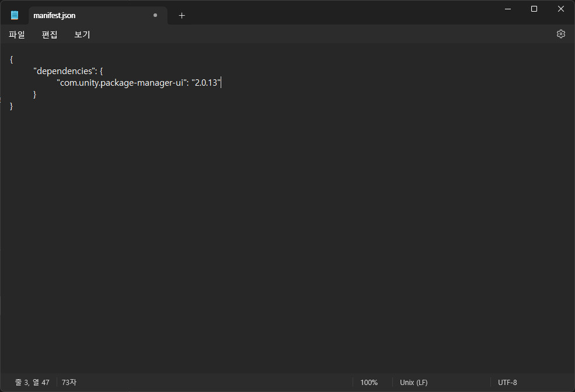Place cursor in the "2.0.13" version string
This screenshot has width=575, height=392.
click(206, 83)
